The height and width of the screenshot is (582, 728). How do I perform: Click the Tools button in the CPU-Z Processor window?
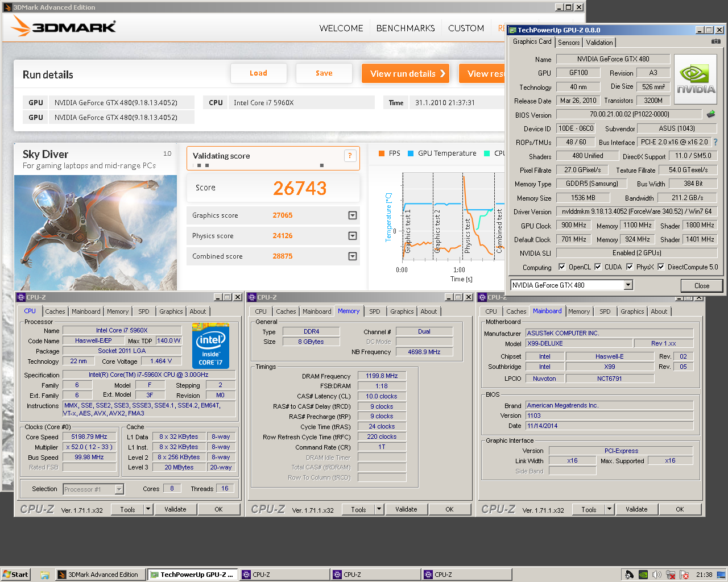128,509
